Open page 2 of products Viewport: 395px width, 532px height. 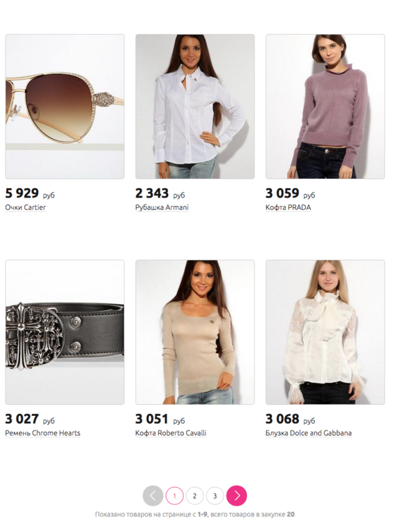[194, 495]
